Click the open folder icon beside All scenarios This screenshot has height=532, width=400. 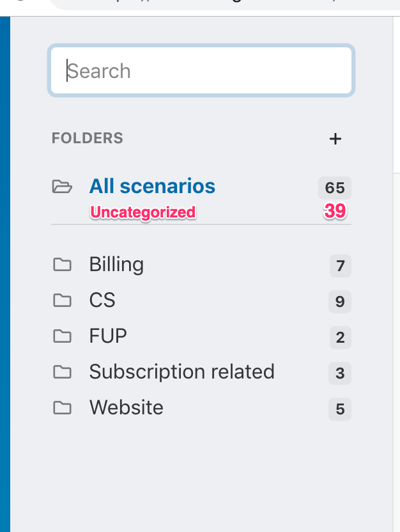pyautogui.click(x=62, y=187)
